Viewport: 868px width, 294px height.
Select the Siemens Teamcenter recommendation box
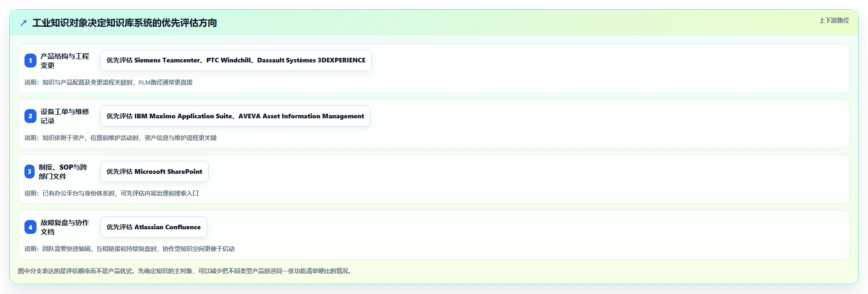[236, 61]
